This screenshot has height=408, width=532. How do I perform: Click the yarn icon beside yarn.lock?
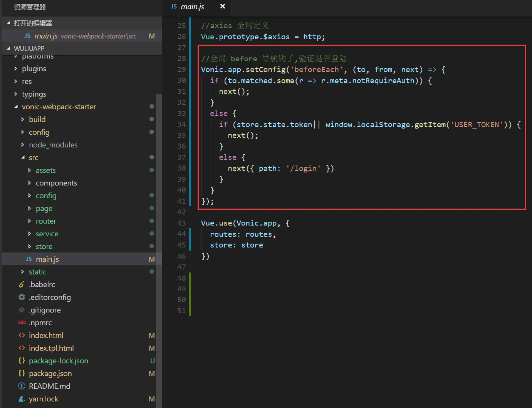[22, 399]
